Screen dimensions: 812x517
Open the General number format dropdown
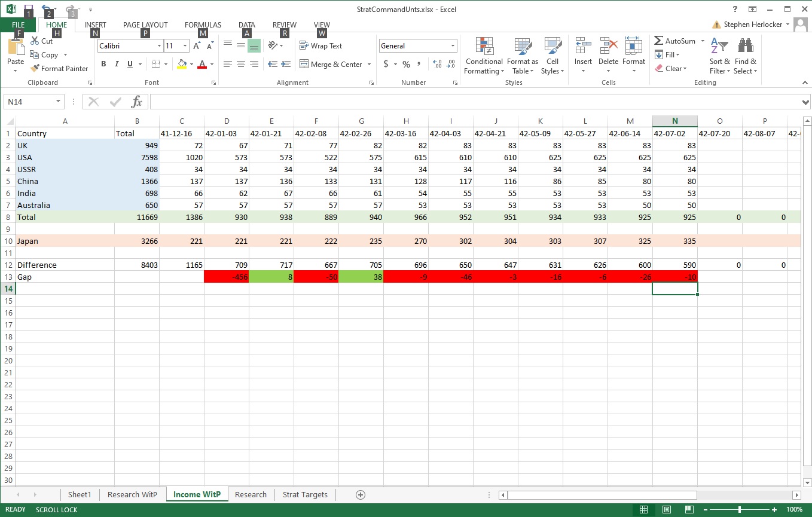coord(453,46)
